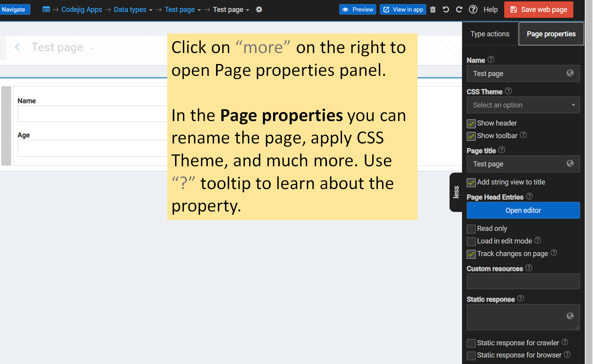Expand Test page header dropdown caret
Screen dimensions: 593x364
click(x=92, y=48)
